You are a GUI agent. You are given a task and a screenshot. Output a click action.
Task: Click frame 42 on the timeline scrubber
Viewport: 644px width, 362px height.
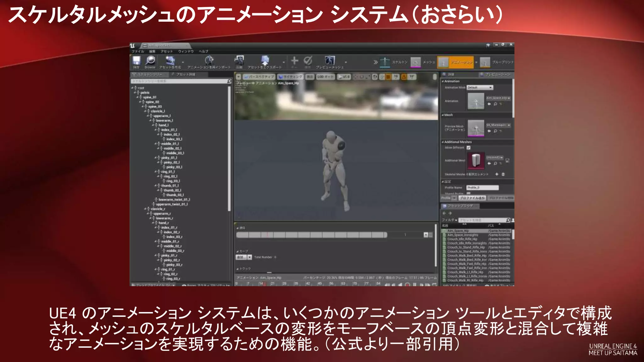pyautogui.click(x=308, y=284)
